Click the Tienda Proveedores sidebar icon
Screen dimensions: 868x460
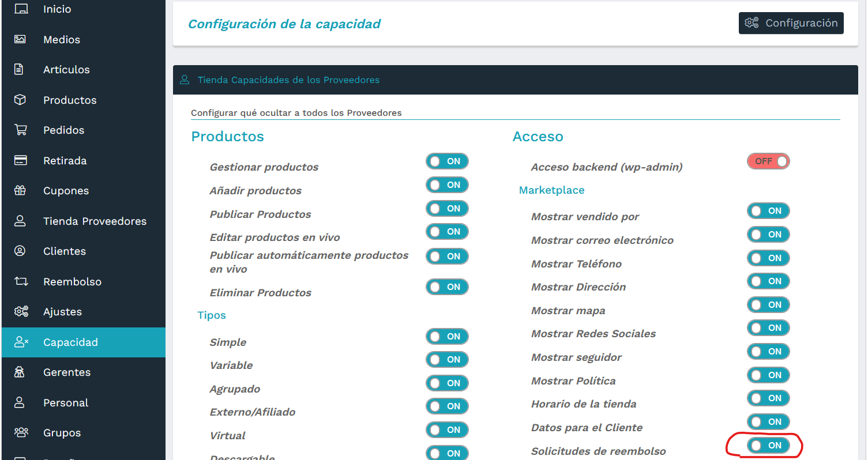21,221
